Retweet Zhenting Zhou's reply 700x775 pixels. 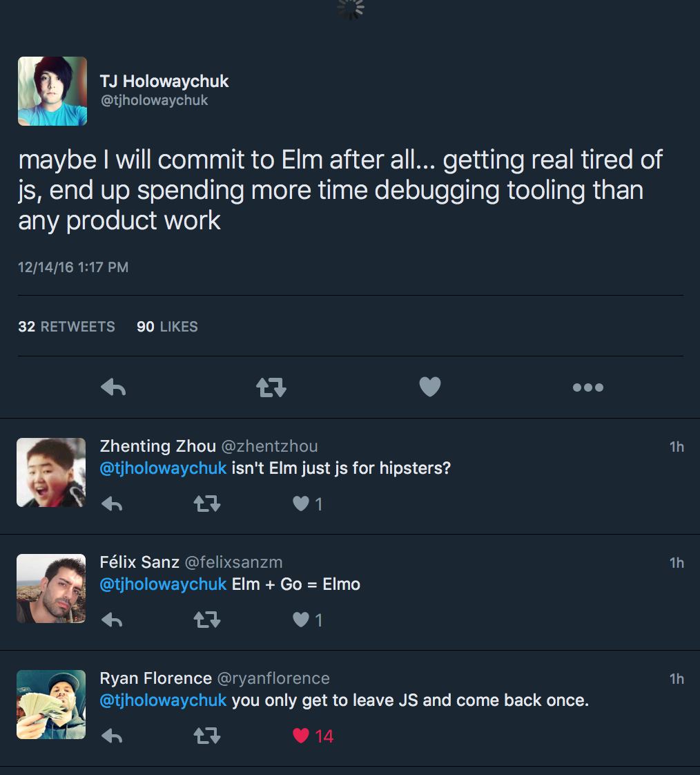206,504
